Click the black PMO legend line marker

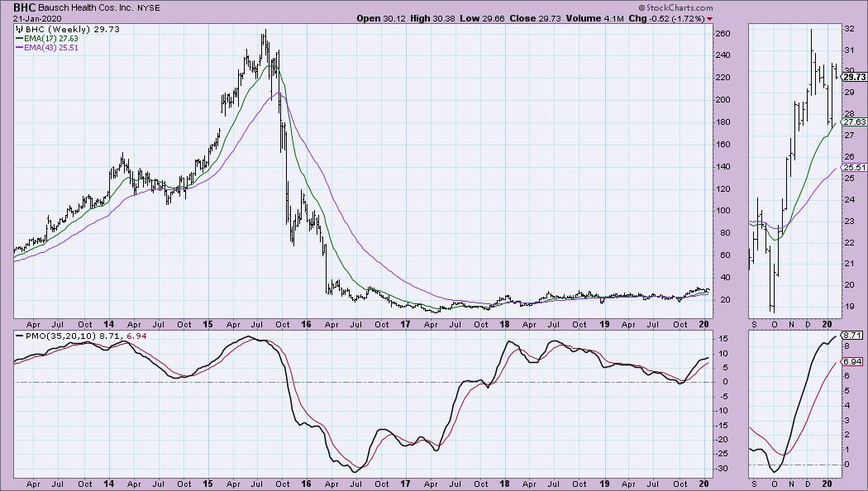19,336
